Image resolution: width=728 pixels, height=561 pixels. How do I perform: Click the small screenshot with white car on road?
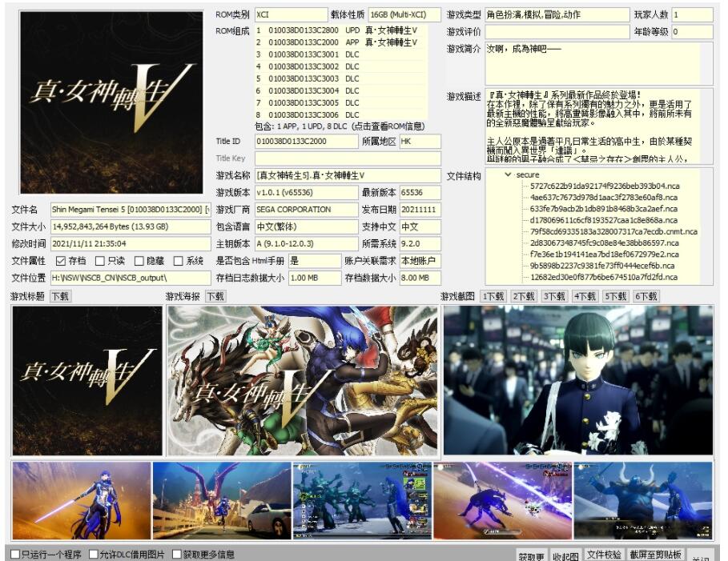[222, 501]
